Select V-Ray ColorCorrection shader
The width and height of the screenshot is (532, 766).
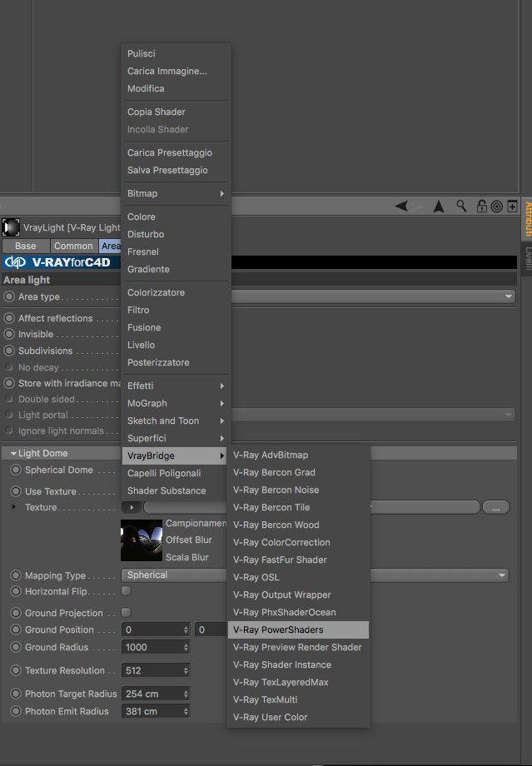(298, 542)
